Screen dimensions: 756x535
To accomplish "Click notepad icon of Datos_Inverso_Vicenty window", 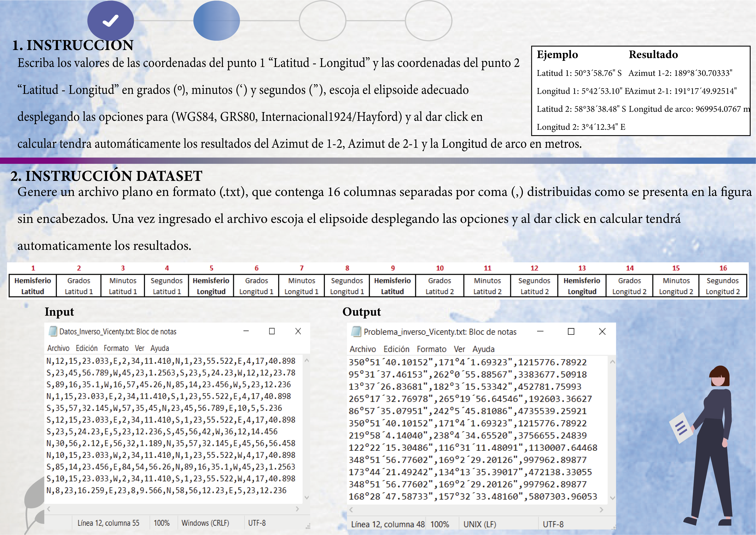I will click(52, 331).
